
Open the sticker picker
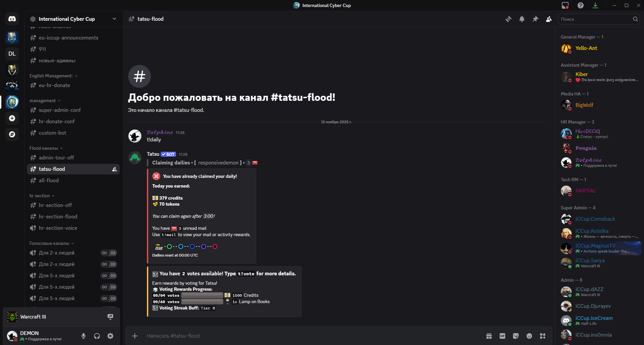point(516,336)
